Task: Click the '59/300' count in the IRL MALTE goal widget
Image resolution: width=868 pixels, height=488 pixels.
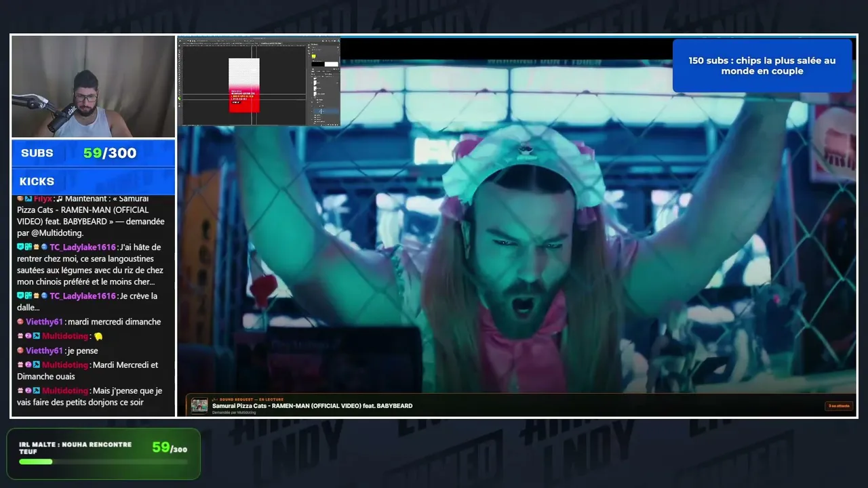Action: click(x=170, y=448)
